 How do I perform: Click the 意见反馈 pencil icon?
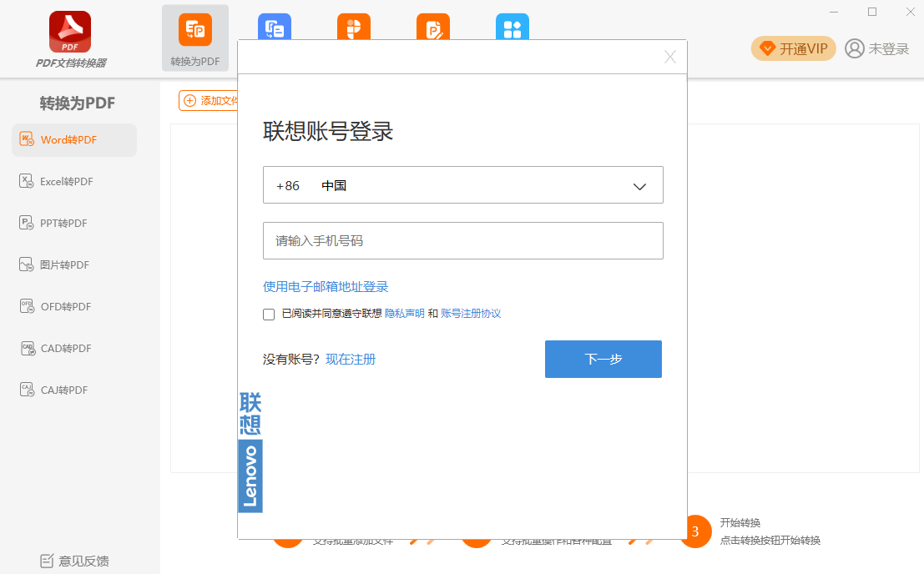tap(47, 561)
